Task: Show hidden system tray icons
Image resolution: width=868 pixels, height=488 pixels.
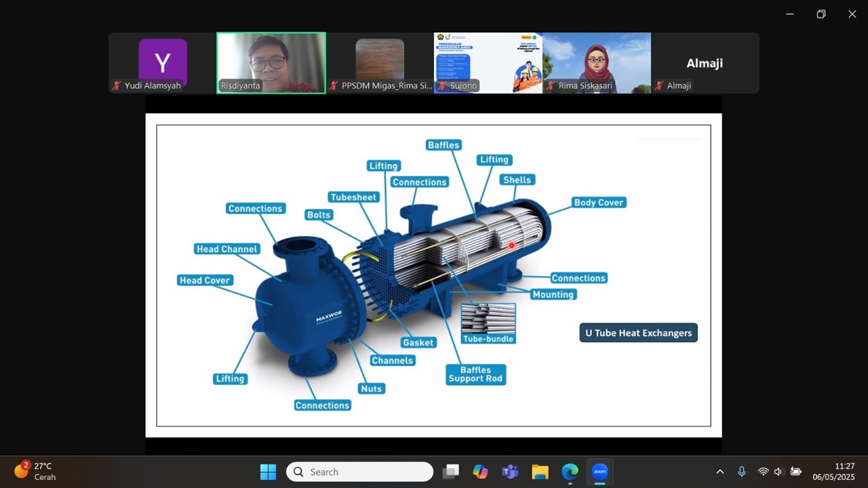Action: point(720,472)
